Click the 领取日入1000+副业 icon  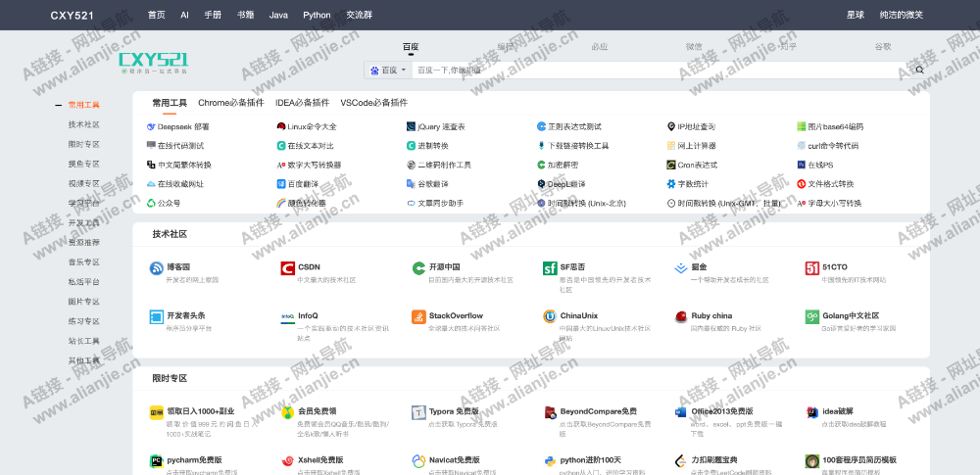pos(156,412)
